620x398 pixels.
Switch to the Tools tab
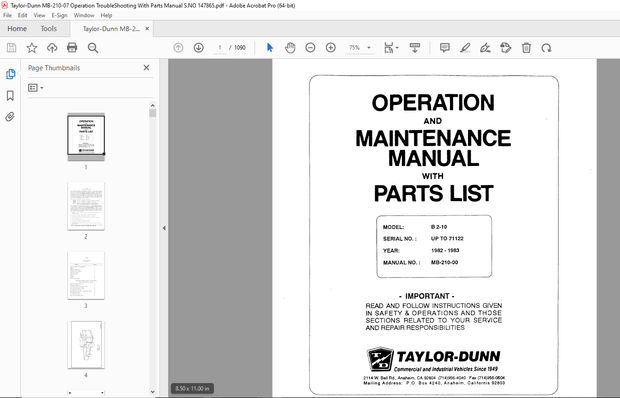click(x=49, y=28)
